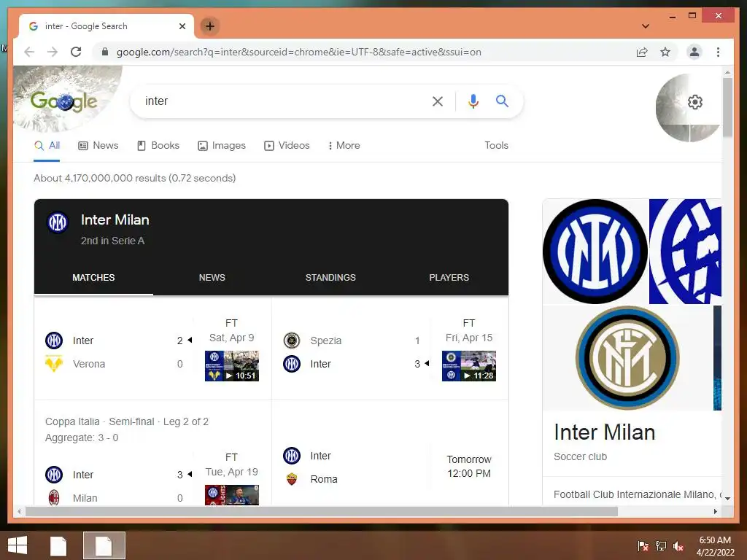Open the tab search chevron
This screenshot has height=560, width=747.
(646, 26)
